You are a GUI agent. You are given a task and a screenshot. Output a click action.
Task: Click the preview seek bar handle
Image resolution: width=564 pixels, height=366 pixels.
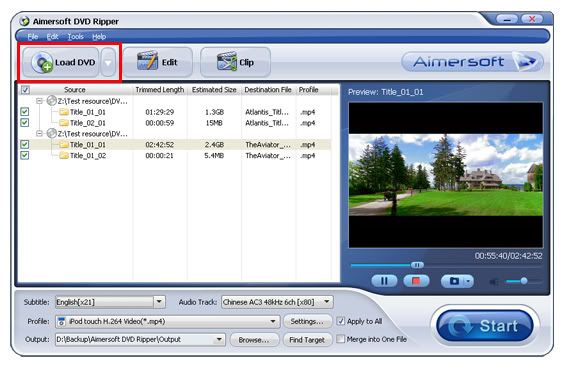tap(417, 265)
